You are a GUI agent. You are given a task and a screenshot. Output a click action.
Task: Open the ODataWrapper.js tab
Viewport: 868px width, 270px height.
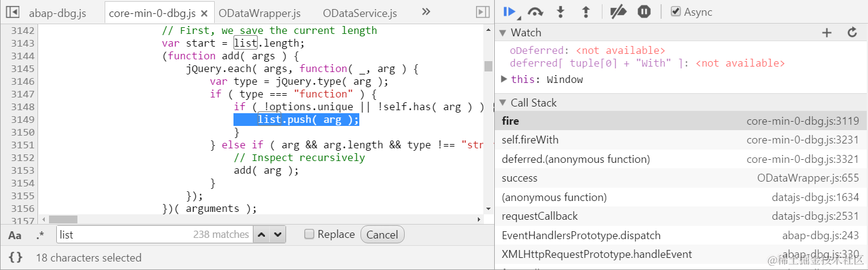259,13
